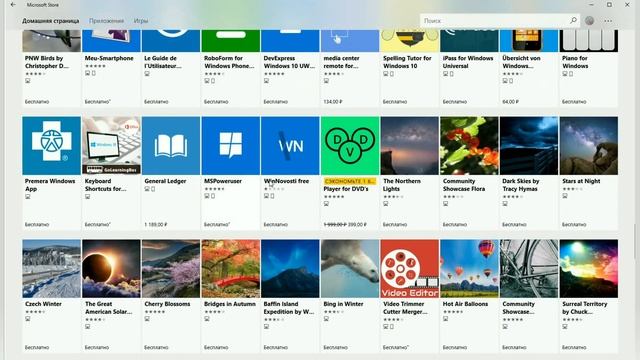640x360 pixels.
Task: Open Stars at Night thumbnail
Action: tap(589, 146)
